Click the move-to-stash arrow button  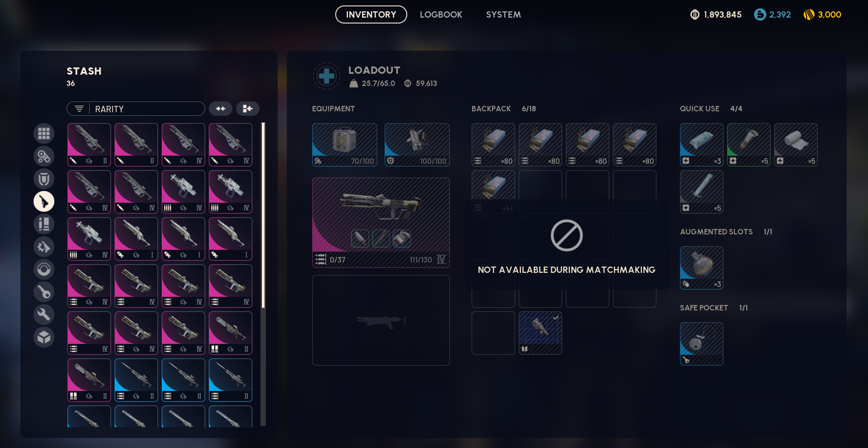point(248,109)
